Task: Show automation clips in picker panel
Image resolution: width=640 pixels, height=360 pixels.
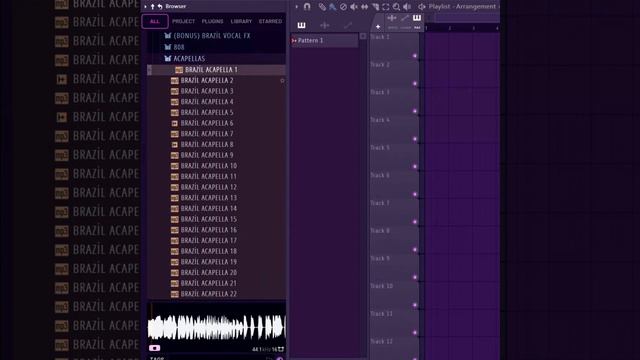Action: pos(348,25)
